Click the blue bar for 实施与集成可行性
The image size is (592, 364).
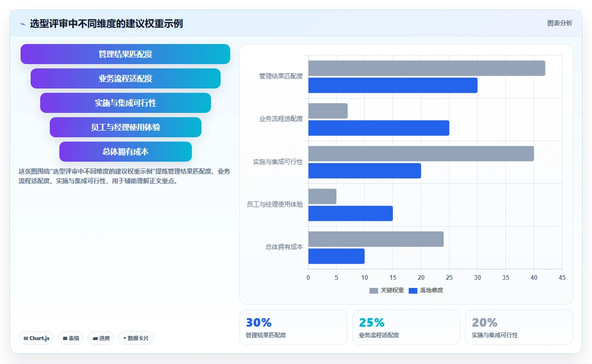pos(365,171)
